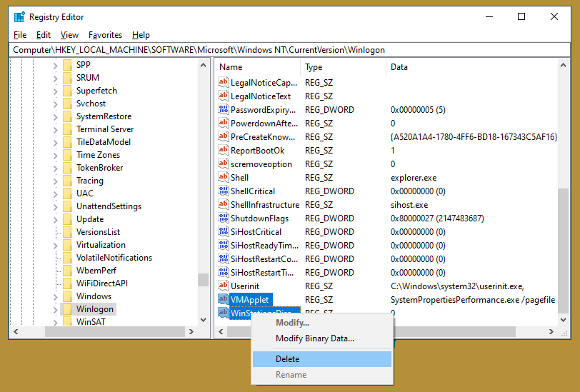580x392 pixels.
Task: Open the Help menu
Action: point(141,35)
